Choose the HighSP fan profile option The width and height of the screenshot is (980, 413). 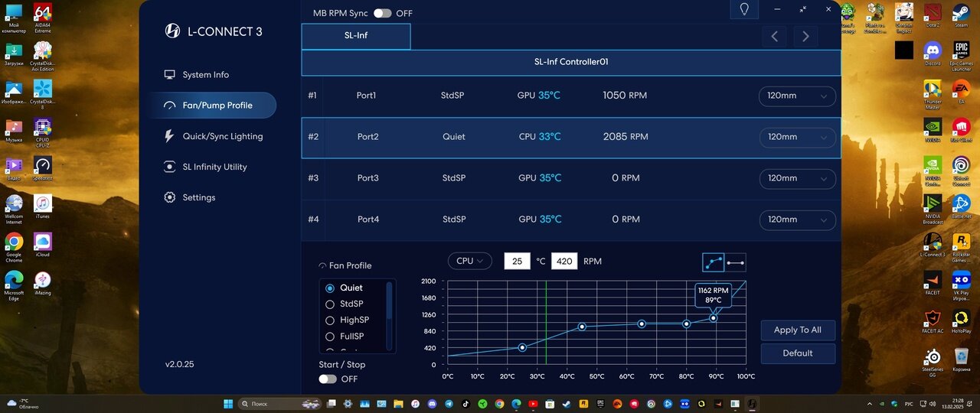pyautogui.click(x=354, y=320)
